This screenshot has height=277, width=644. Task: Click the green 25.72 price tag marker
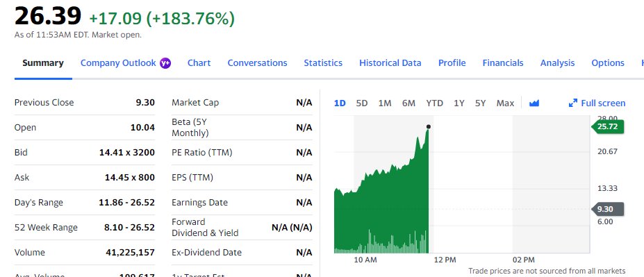click(x=607, y=127)
